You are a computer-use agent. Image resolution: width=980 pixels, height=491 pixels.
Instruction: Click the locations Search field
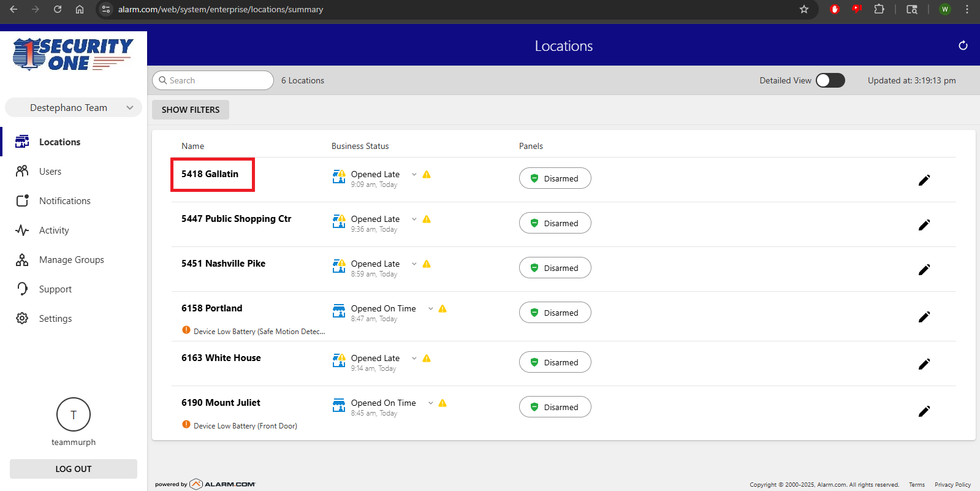point(213,80)
